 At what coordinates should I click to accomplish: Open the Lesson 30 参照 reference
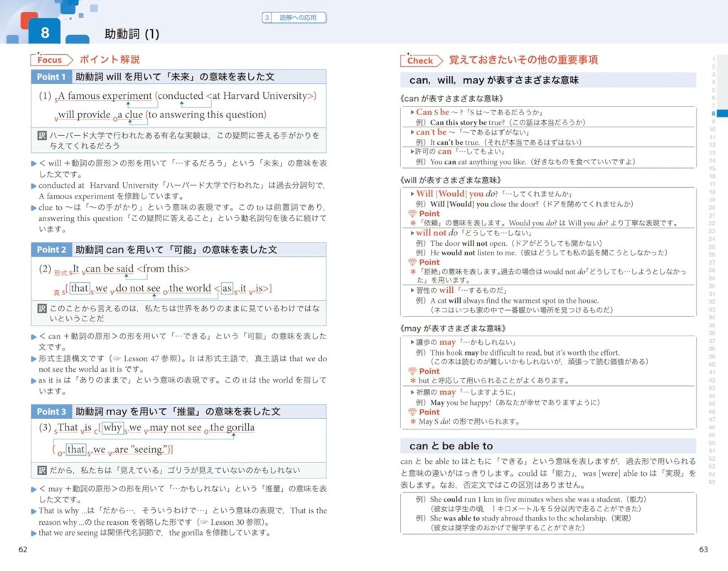pos(232,522)
